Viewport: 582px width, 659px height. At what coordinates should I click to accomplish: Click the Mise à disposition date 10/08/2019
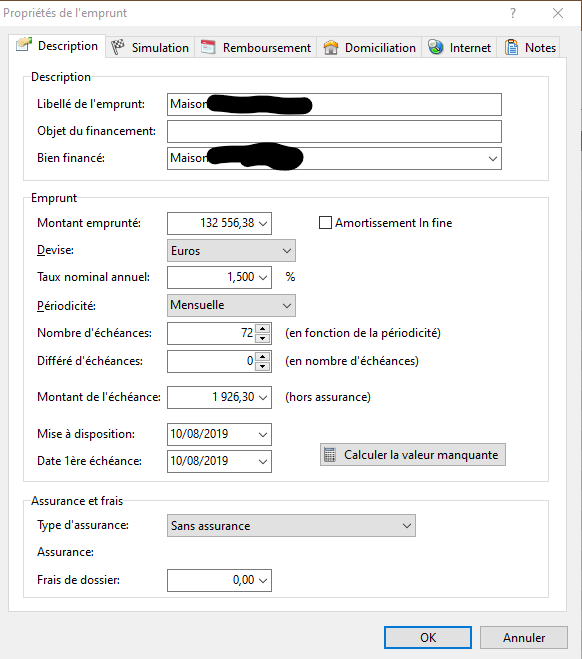(199, 434)
